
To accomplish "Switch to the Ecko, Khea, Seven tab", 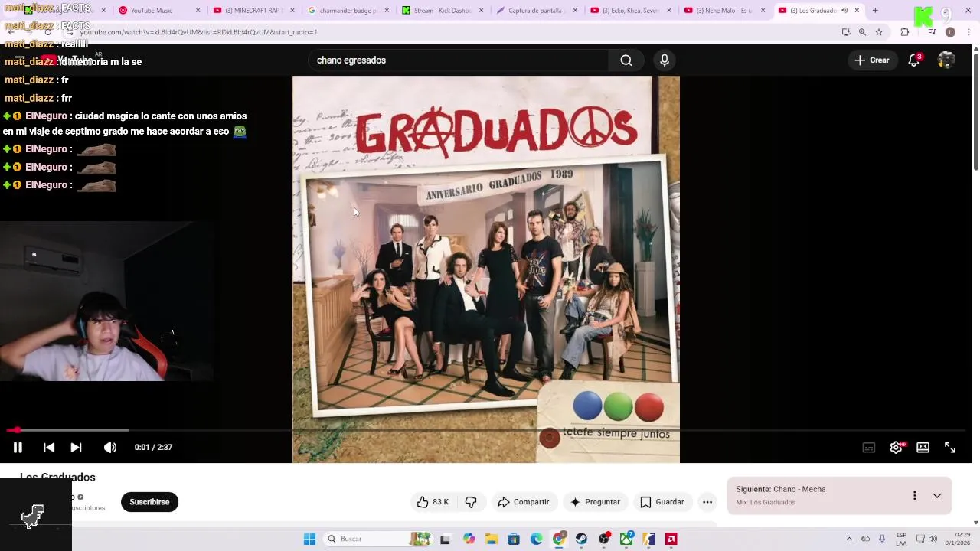I will click(631, 11).
